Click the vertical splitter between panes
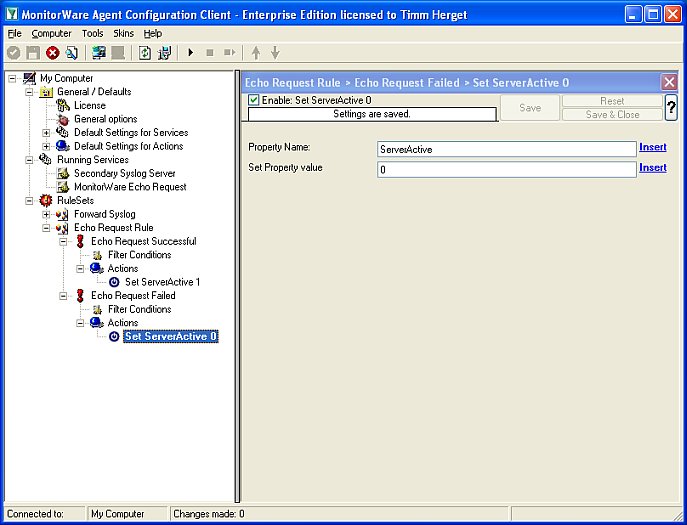This screenshot has height=525, width=687. pos(237,286)
